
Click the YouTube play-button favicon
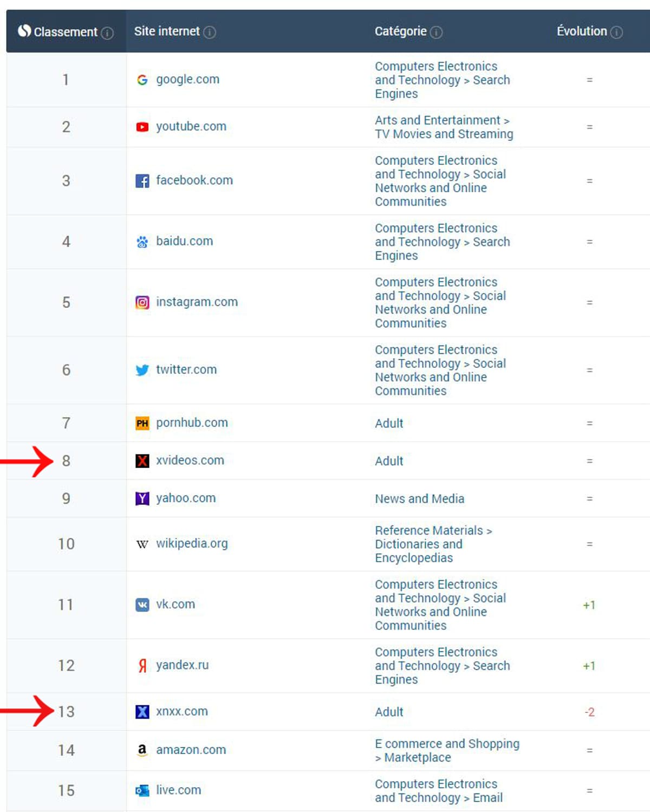tap(142, 127)
